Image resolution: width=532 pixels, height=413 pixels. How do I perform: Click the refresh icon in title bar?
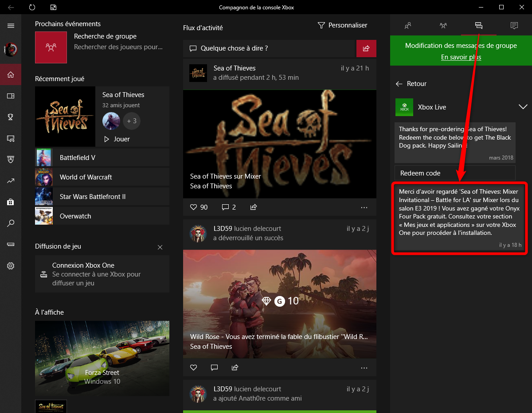(x=32, y=8)
